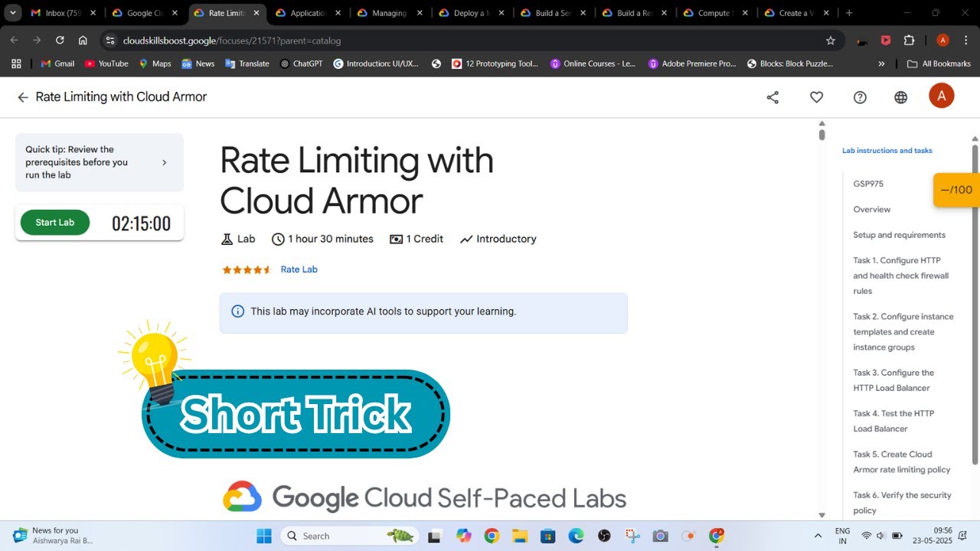Open the All Bookmarks folder
The image size is (980, 551).
(x=939, y=64)
